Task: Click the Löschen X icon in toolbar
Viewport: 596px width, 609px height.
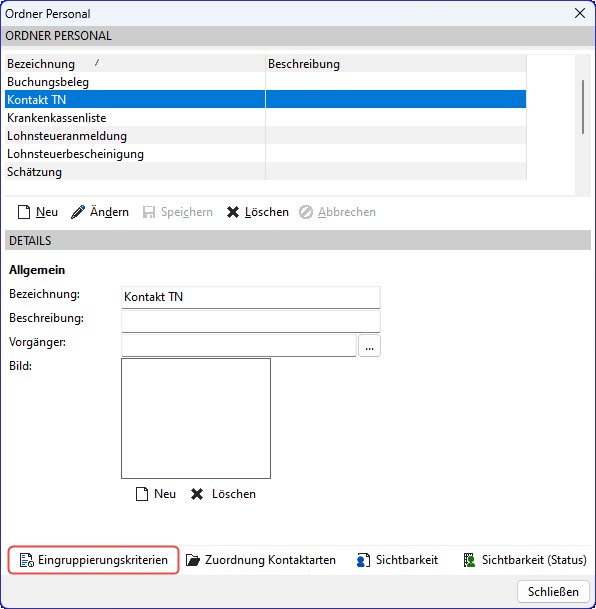Action: (x=233, y=212)
